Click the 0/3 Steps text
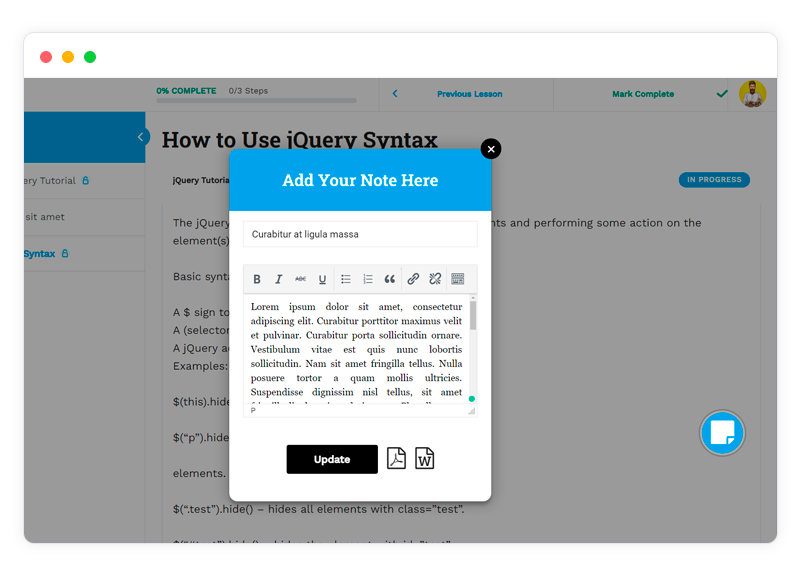 [248, 91]
